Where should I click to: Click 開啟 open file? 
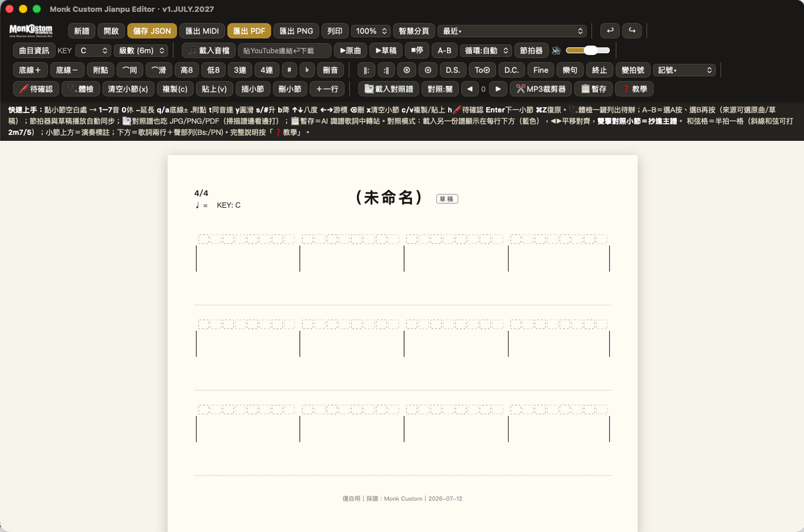[111, 31]
